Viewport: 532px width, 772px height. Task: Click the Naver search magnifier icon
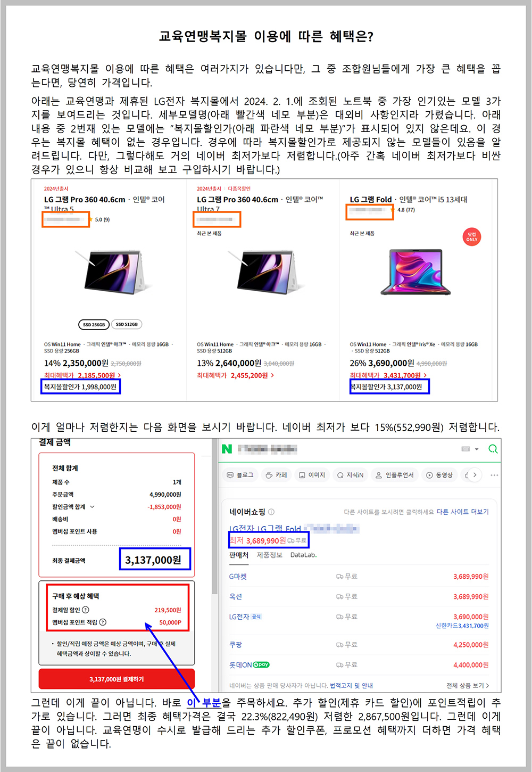click(493, 449)
